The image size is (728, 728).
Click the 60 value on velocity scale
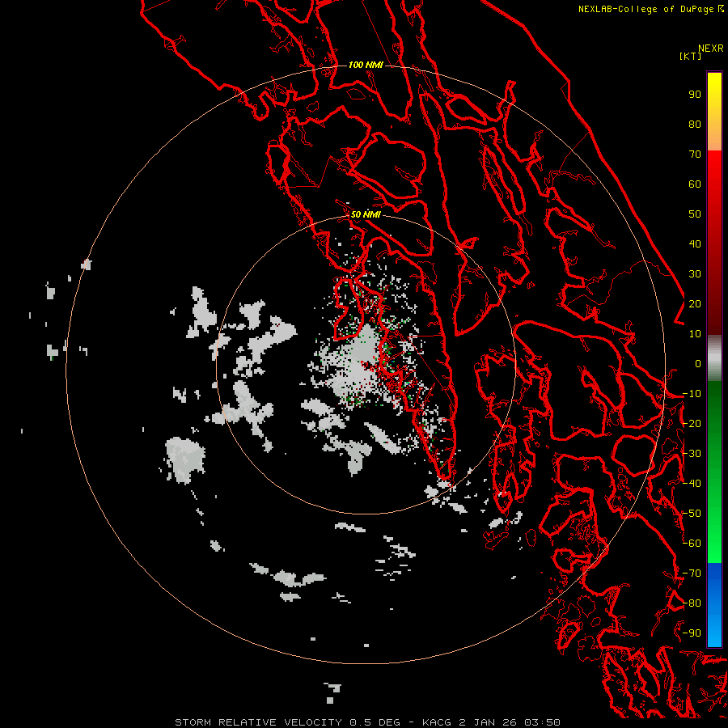[x=695, y=184]
